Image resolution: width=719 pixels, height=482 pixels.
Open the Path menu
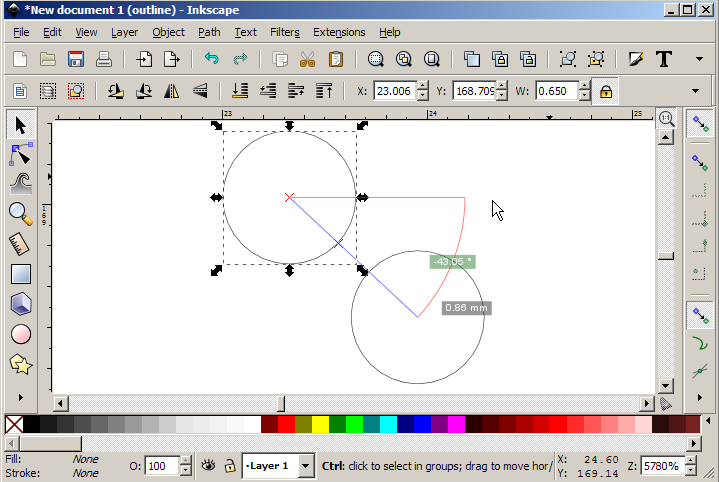pyautogui.click(x=209, y=32)
